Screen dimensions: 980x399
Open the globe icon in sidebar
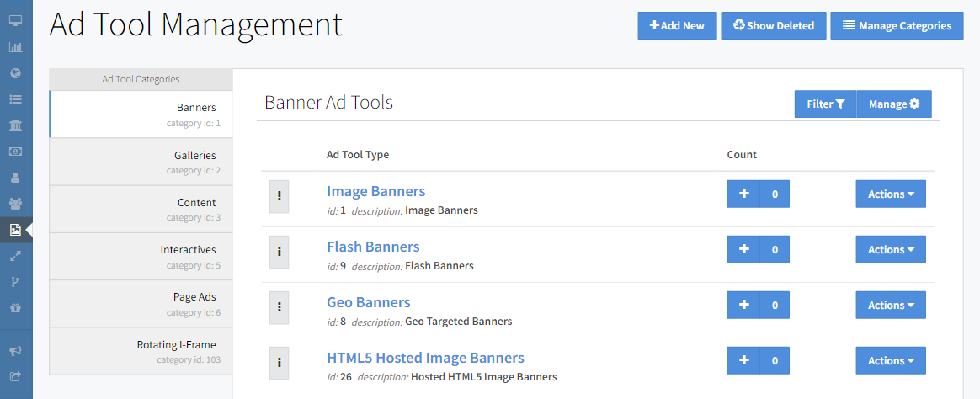(15, 73)
